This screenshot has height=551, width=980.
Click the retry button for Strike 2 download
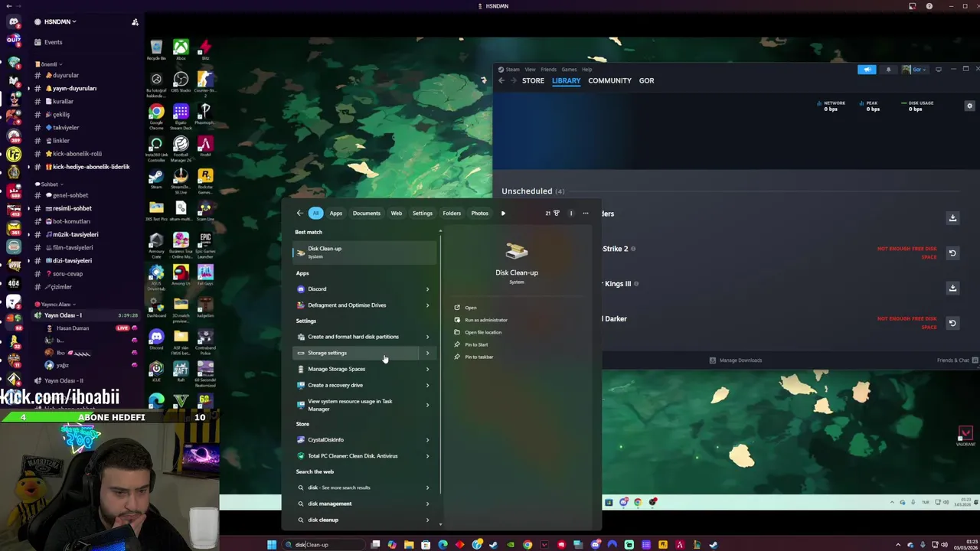pos(952,253)
